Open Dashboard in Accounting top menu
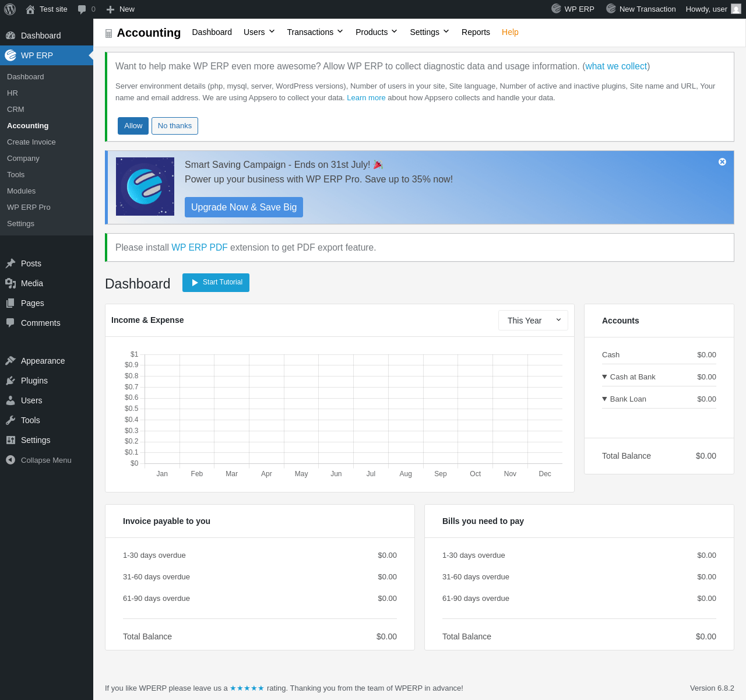Image resolution: width=746 pixels, height=700 pixels. [212, 32]
